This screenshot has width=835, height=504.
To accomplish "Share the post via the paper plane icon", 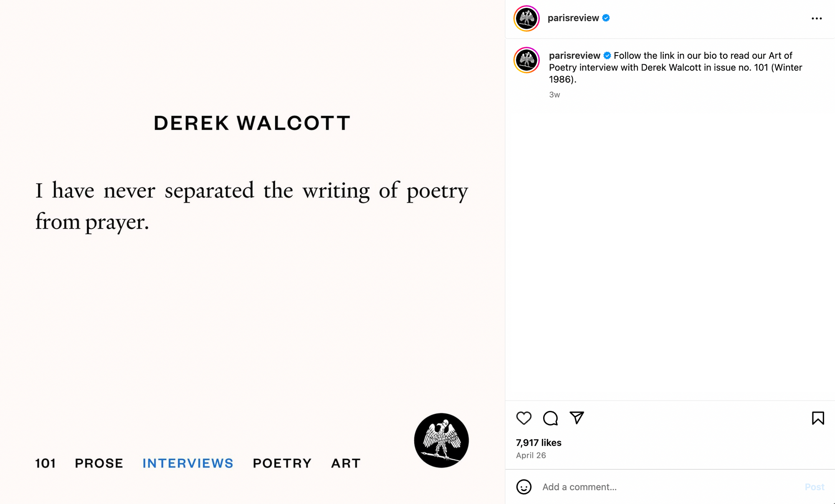I will [x=577, y=418].
